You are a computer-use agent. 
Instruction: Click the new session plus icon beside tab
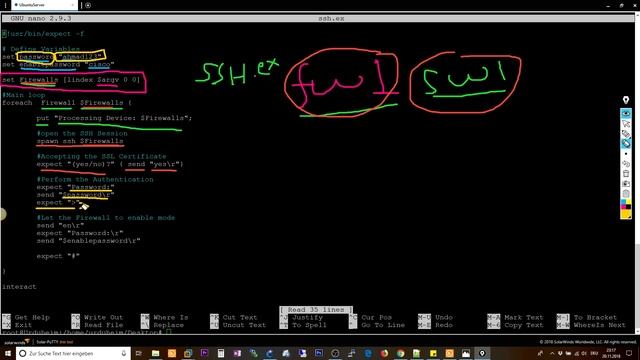point(88,5)
